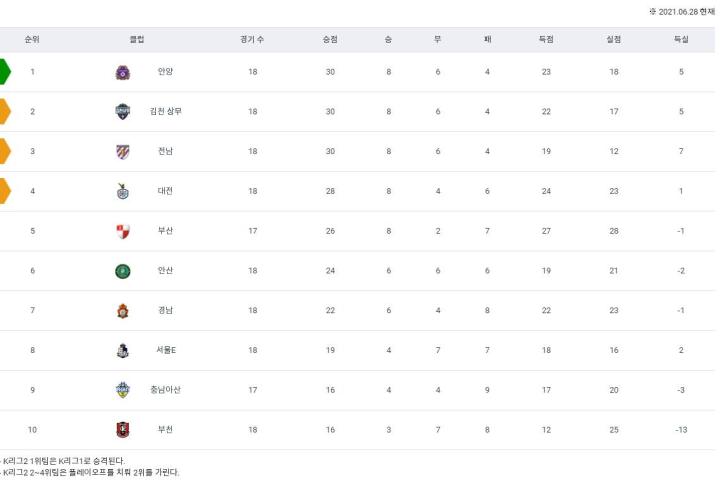Click the 득실 column header
The image size is (720, 483).
[x=680, y=40]
